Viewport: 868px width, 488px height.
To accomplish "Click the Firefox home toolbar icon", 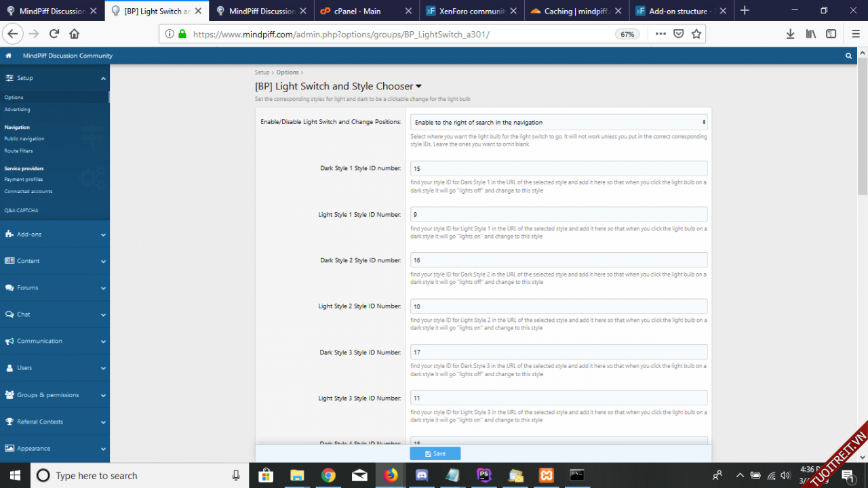I will coord(74,34).
